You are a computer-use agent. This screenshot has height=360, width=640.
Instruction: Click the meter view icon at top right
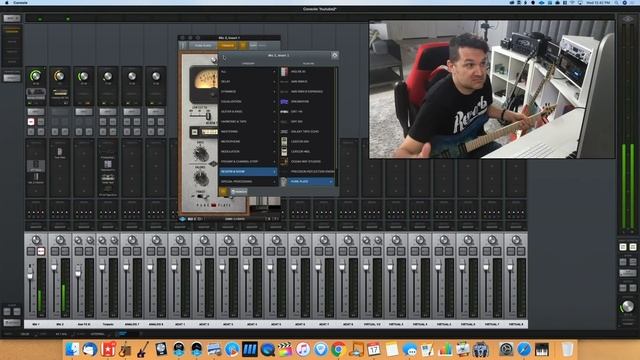pyautogui.click(x=628, y=19)
